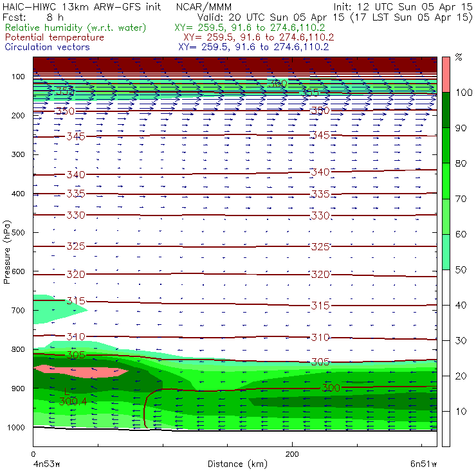Click the left-hand '340' contour label
The width and height of the screenshot is (476, 476).
[76, 174]
